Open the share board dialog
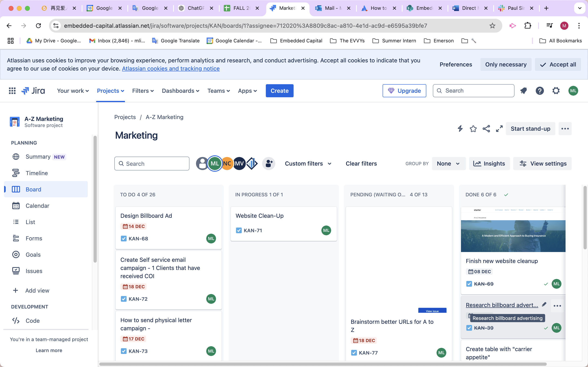 point(486,129)
